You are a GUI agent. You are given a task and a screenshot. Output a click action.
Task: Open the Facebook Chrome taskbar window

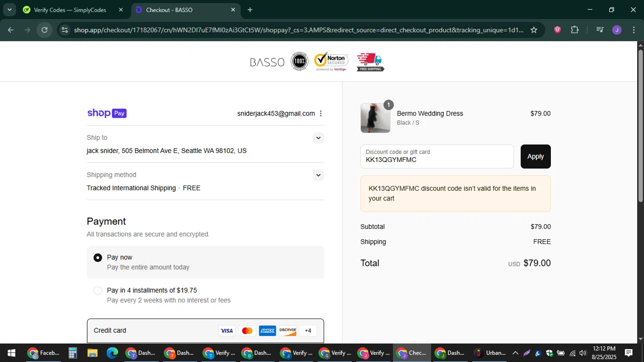coord(43,353)
